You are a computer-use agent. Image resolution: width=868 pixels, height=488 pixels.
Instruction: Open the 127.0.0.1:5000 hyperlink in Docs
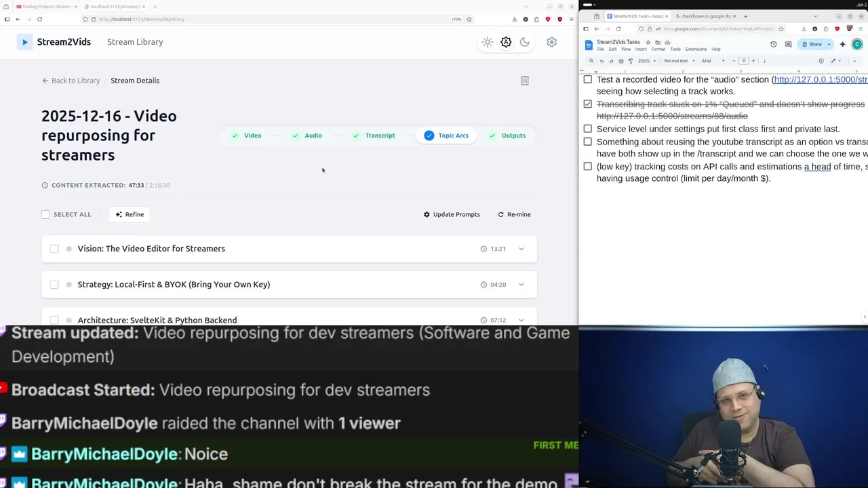click(x=821, y=79)
